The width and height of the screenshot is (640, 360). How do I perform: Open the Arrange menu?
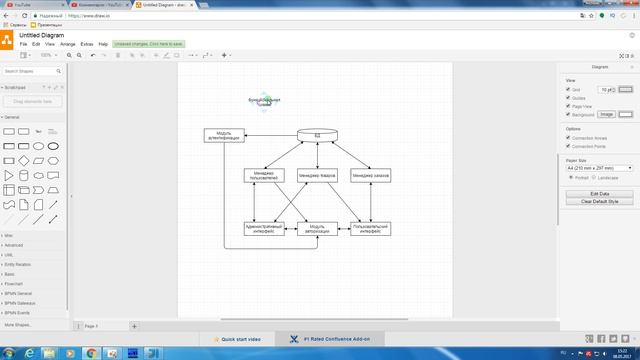tap(68, 44)
